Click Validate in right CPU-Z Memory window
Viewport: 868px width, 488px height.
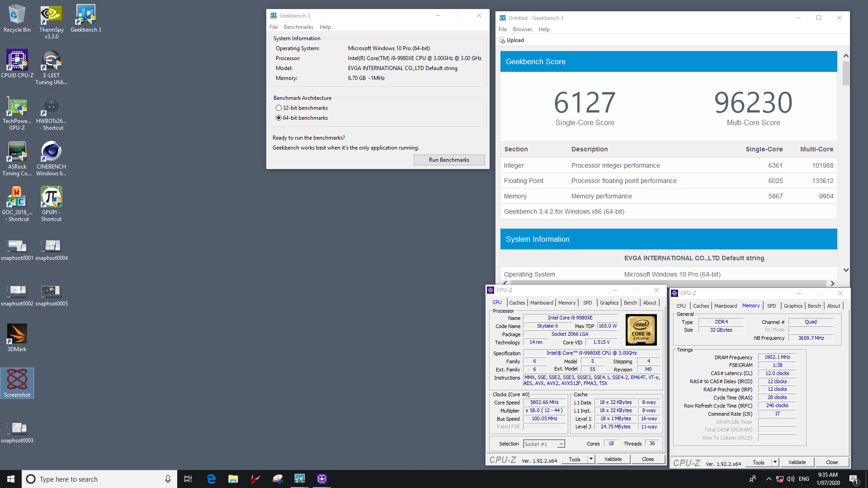pyautogui.click(x=797, y=462)
